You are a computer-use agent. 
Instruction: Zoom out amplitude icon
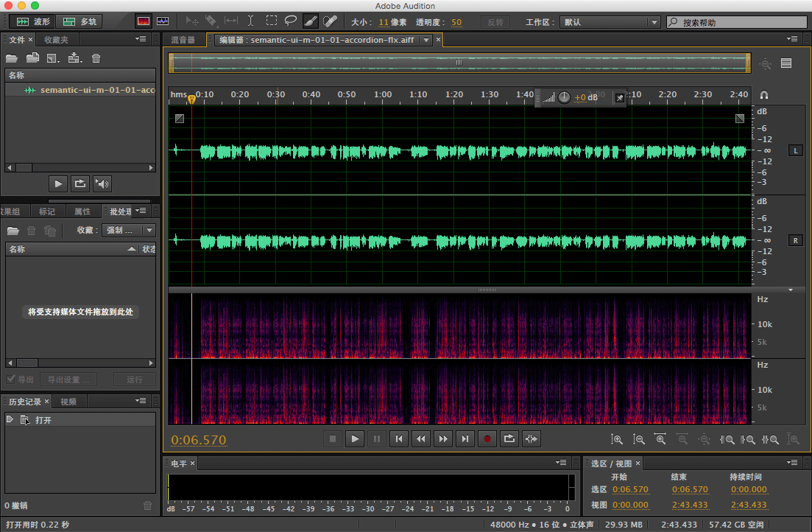(x=638, y=439)
